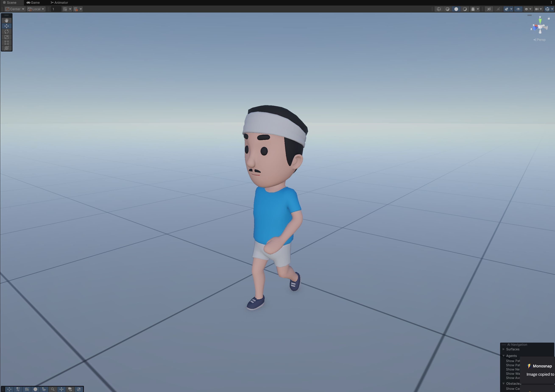Open grid axis options dropdown arrow

pos(70,9)
